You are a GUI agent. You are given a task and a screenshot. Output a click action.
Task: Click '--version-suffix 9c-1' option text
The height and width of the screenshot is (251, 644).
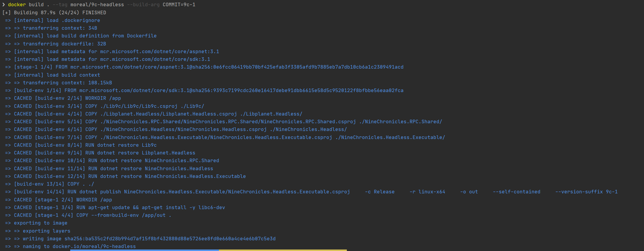(587, 192)
